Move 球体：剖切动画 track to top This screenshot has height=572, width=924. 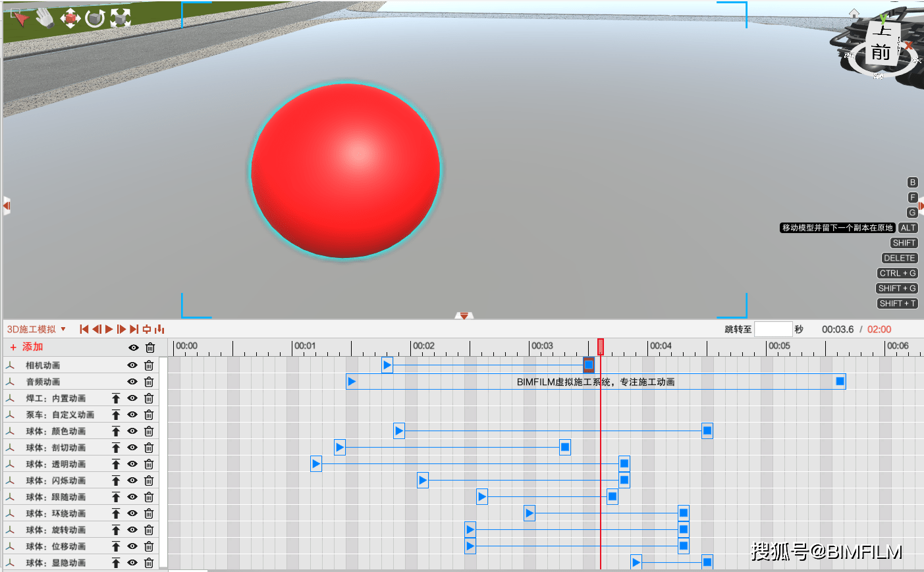[x=116, y=448]
